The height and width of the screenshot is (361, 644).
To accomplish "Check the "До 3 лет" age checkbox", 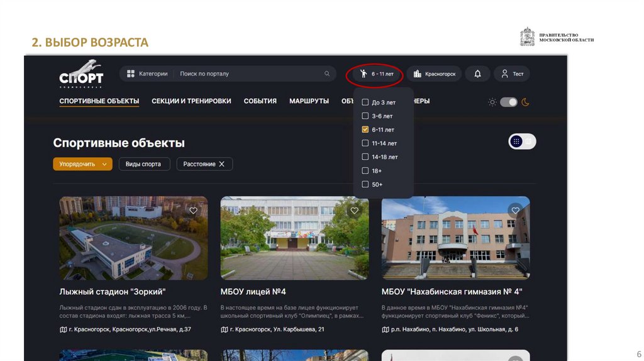I will point(365,102).
